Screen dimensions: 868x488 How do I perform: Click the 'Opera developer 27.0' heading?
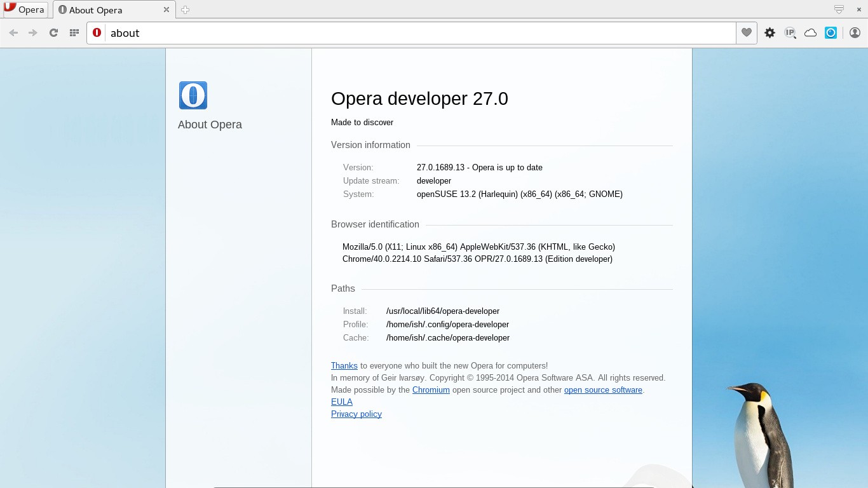pos(419,98)
